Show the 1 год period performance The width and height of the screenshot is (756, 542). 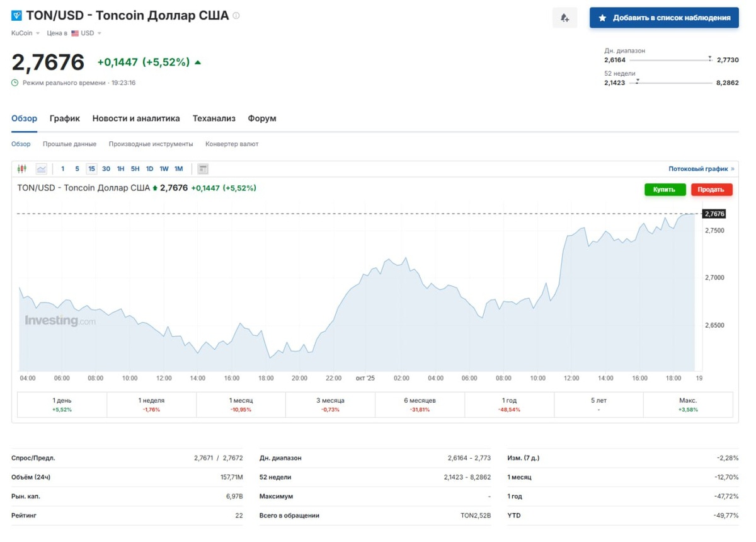(509, 405)
